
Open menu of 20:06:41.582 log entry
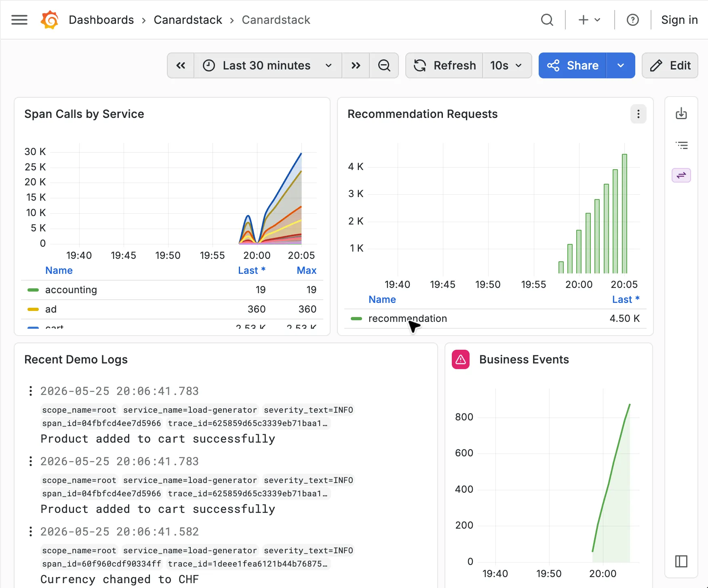coord(31,531)
